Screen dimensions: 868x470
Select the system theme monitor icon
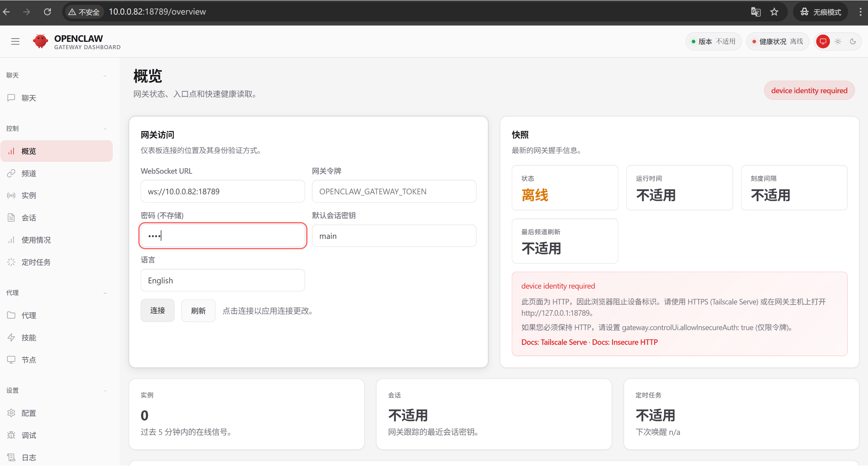pyautogui.click(x=823, y=41)
